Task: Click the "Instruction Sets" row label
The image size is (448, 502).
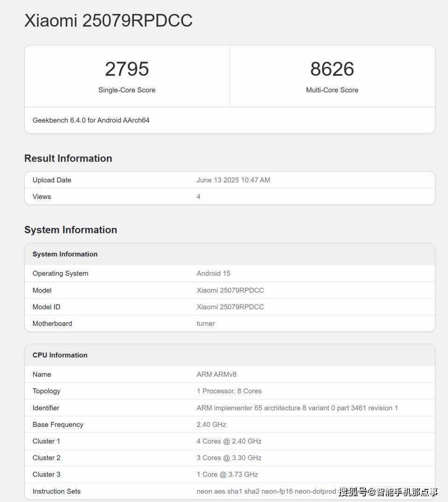Action: point(56,491)
